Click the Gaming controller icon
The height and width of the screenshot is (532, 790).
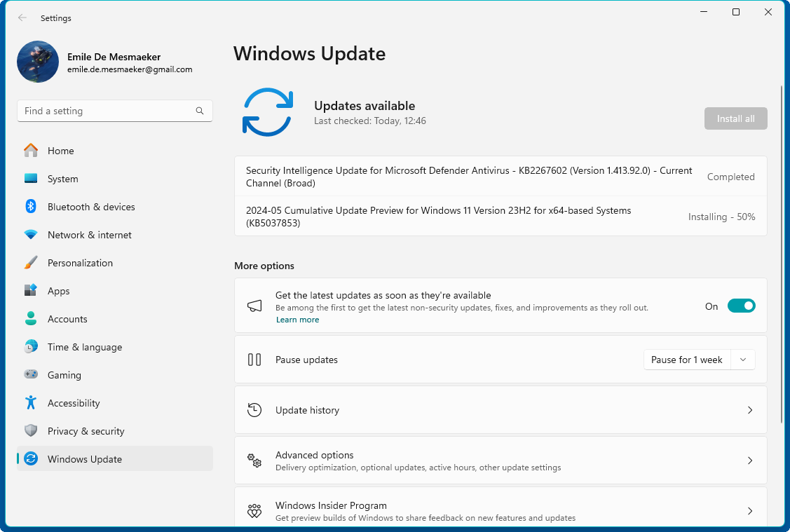[x=31, y=374]
